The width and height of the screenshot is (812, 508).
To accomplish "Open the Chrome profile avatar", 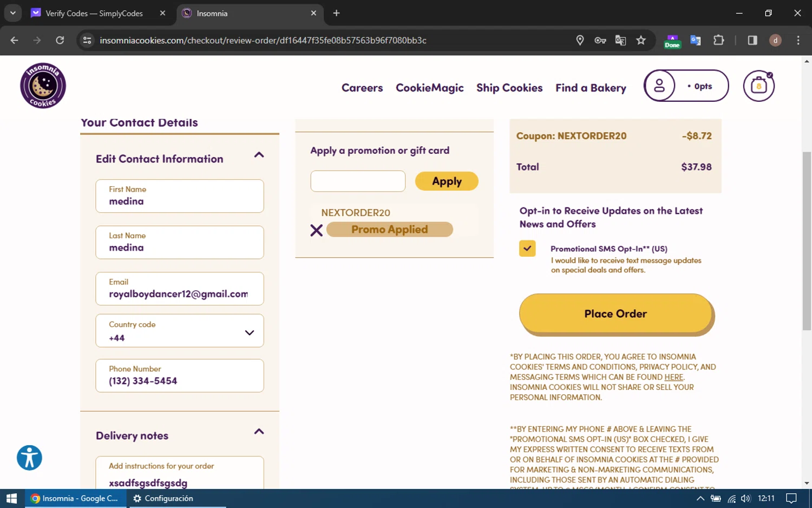I will 775,40.
